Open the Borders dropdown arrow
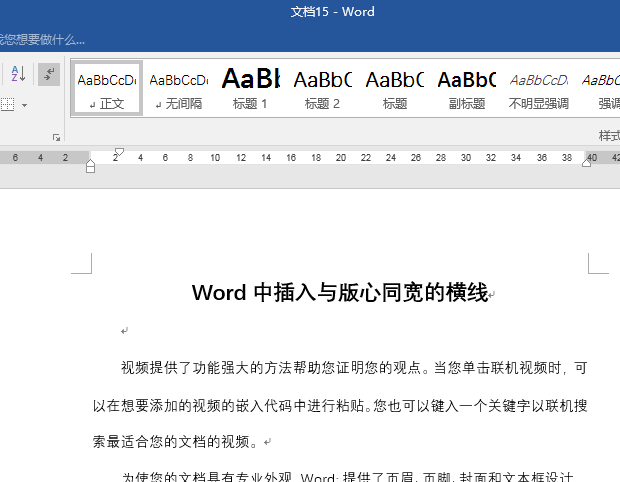Image resolution: width=620 pixels, height=482 pixels. click(x=24, y=104)
